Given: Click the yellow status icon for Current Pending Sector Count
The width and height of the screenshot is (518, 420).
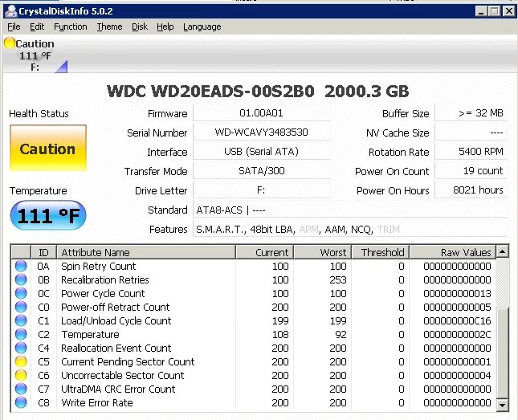Looking at the screenshot, I should point(21,361).
